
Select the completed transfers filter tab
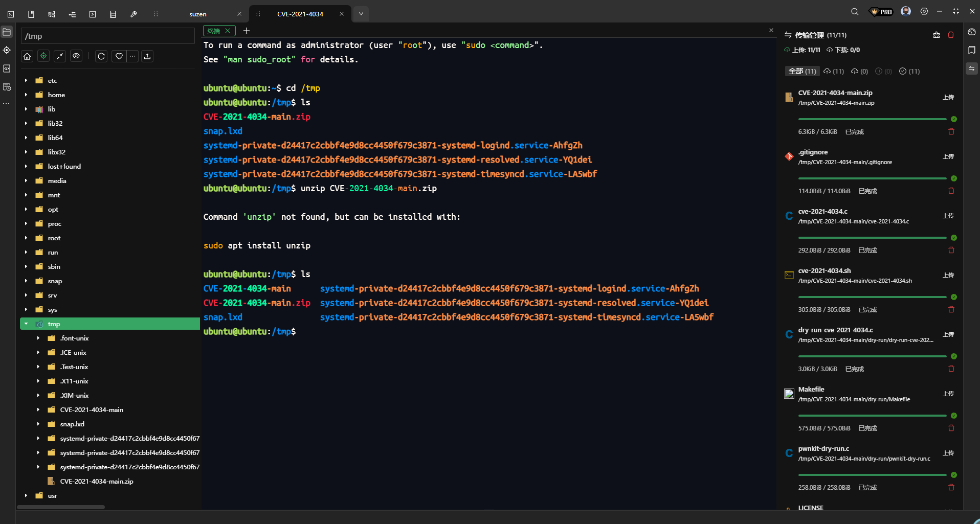point(909,72)
